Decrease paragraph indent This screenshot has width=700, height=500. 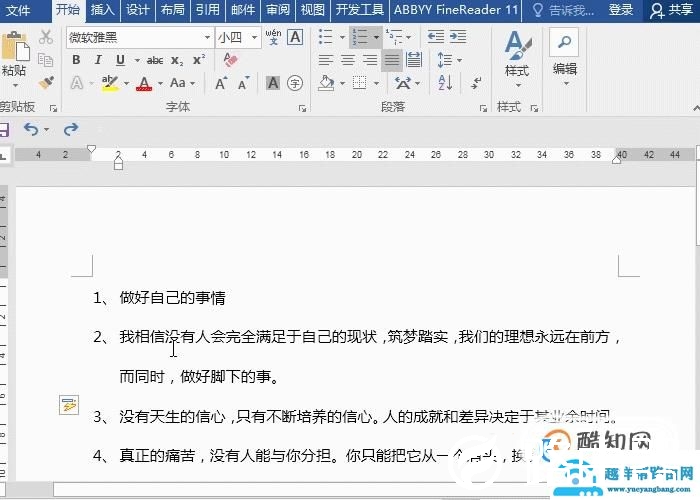[x=436, y=37]
